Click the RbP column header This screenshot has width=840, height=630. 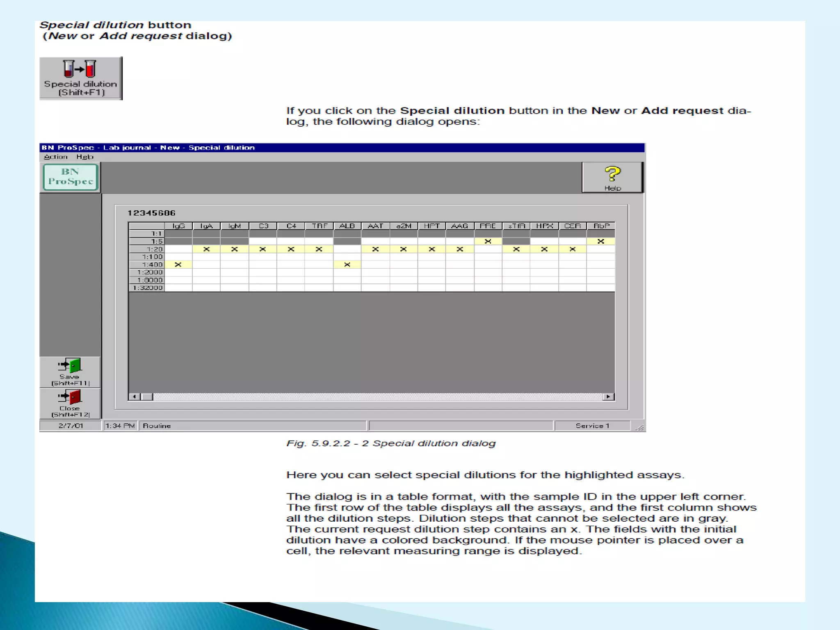[x=601, y=226]
